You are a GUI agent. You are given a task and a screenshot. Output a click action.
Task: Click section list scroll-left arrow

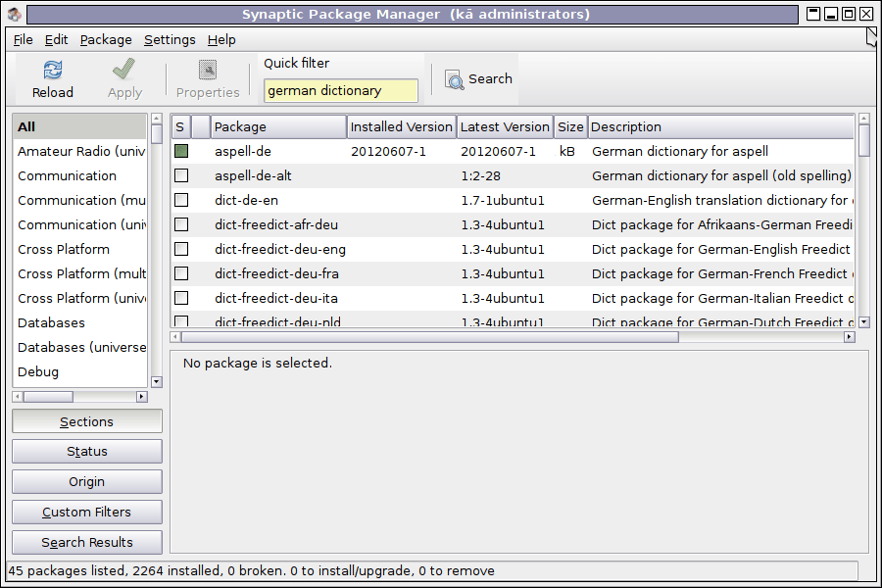tap(18, 397)
